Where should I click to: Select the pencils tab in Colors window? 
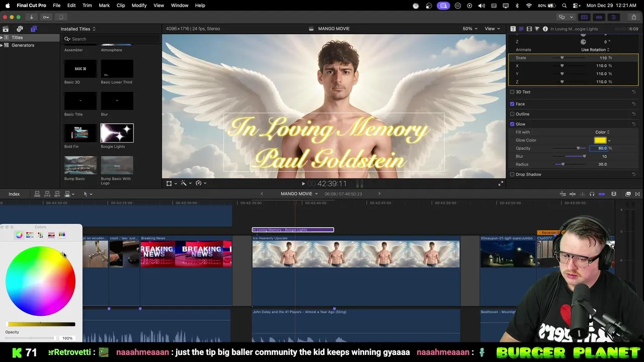coord(62,235)
